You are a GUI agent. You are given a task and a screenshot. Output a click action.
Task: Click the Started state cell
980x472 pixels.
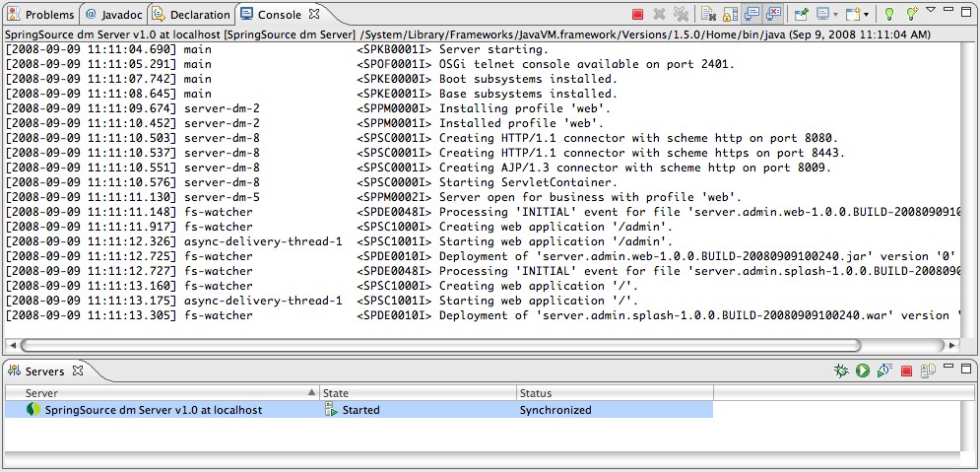click(419, 410)
